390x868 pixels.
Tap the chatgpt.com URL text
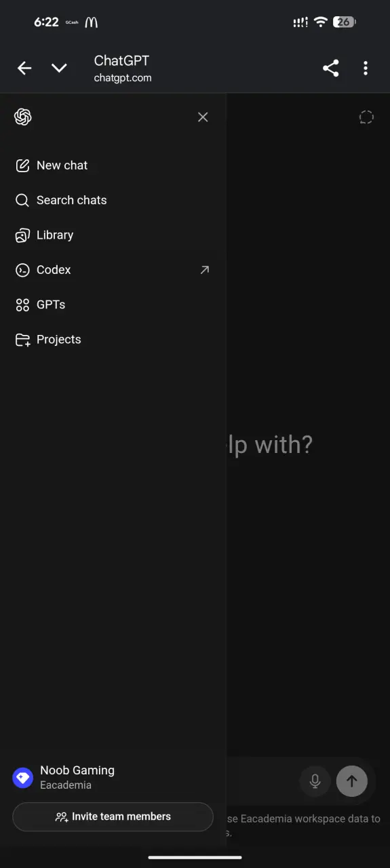pos(123,78)
